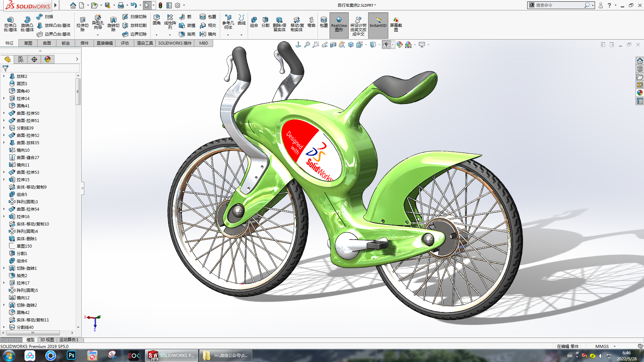Open the Hole Wizard dropdown arrow
Image resolution: width=644 pixels, height=362 pixels.
tap(98, 35)
